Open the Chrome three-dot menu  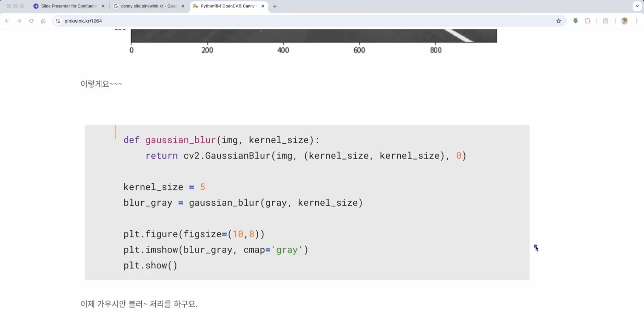637,21
